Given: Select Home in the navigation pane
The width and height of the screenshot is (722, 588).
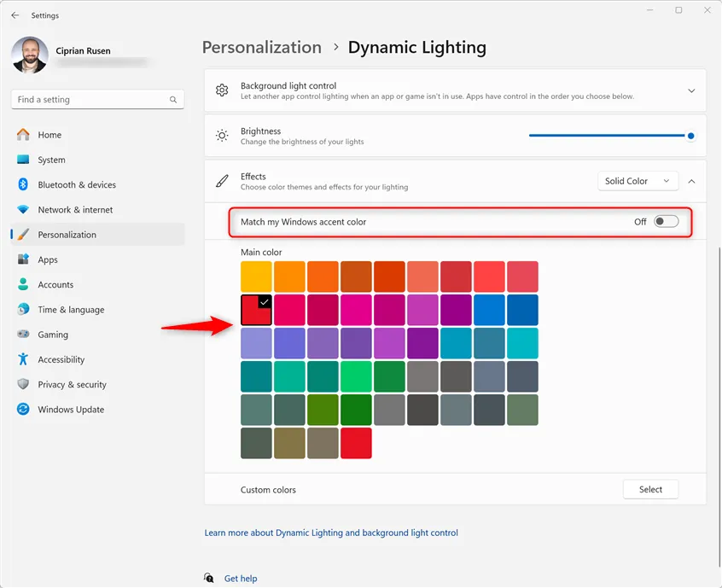Looking at the screenshot, I should [24, 135].
